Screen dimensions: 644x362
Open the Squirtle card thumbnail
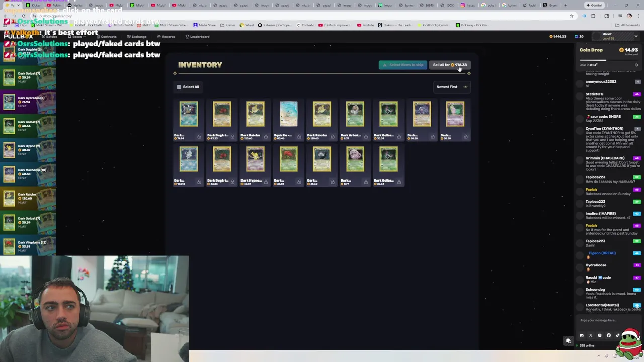tap(288, 114)
